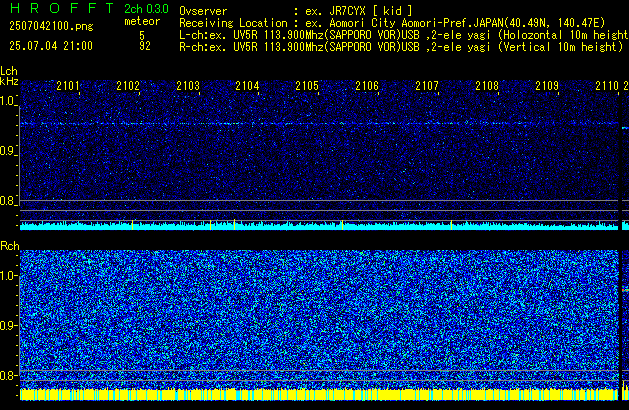629x410 pixels.
Task: Click the R-ch antenna description line
Action: click(x=401, y=47)
